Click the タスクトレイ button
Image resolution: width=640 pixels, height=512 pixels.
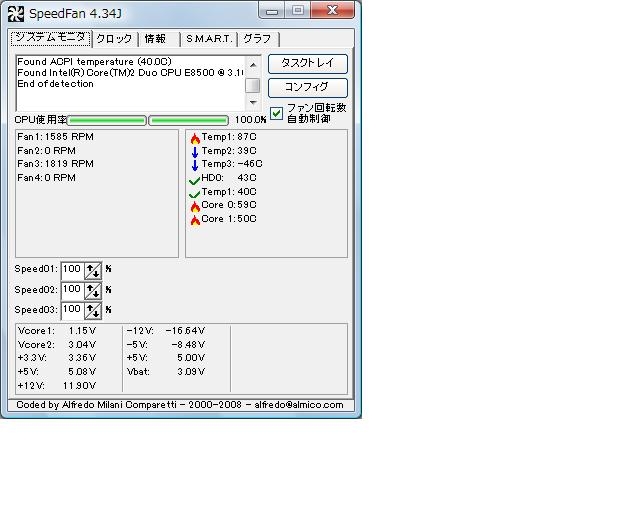[x=308, y=63]
